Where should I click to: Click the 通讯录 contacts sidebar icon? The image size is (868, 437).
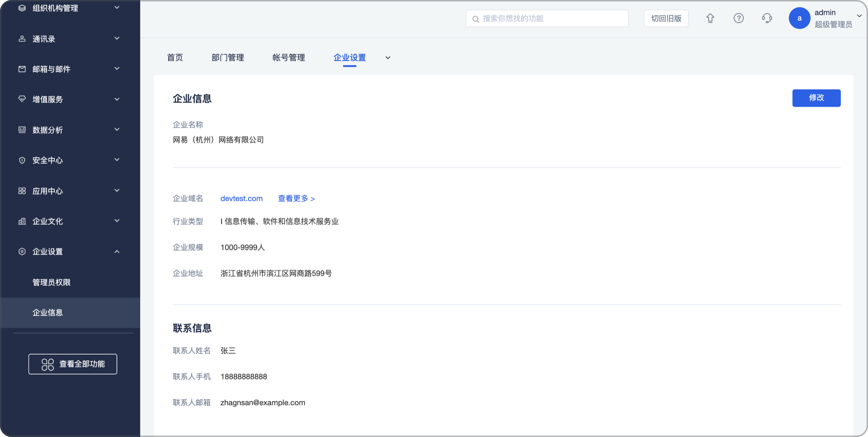[x=22, y=39]
